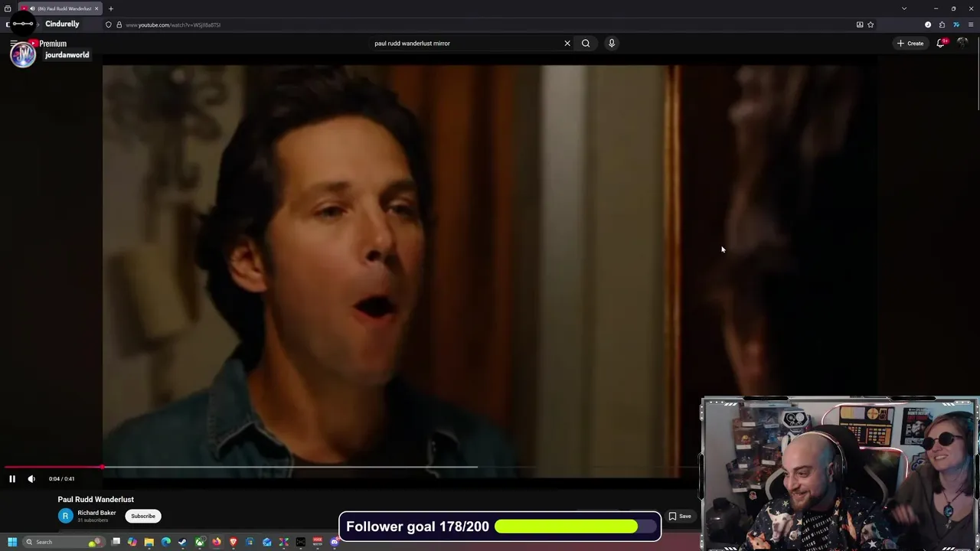Image resolution: width=980 pixels, height=551 pixels.
Task: Open site security lock icon
Action: [x=119, y=24]
